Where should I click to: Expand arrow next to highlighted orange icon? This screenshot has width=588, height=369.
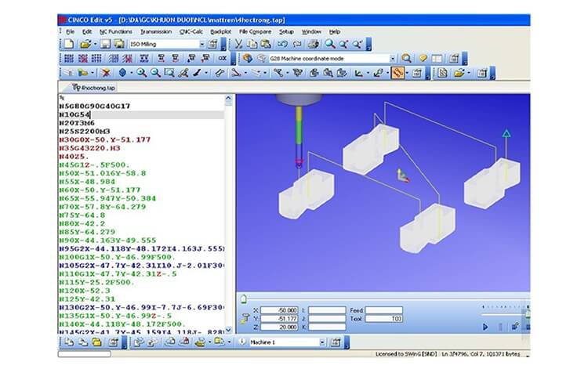407,73
